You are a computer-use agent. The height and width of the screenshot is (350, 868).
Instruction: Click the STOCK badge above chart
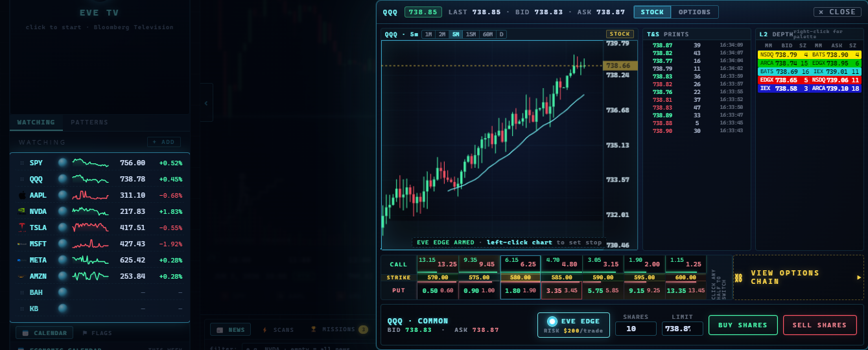(x=620, y=34)
